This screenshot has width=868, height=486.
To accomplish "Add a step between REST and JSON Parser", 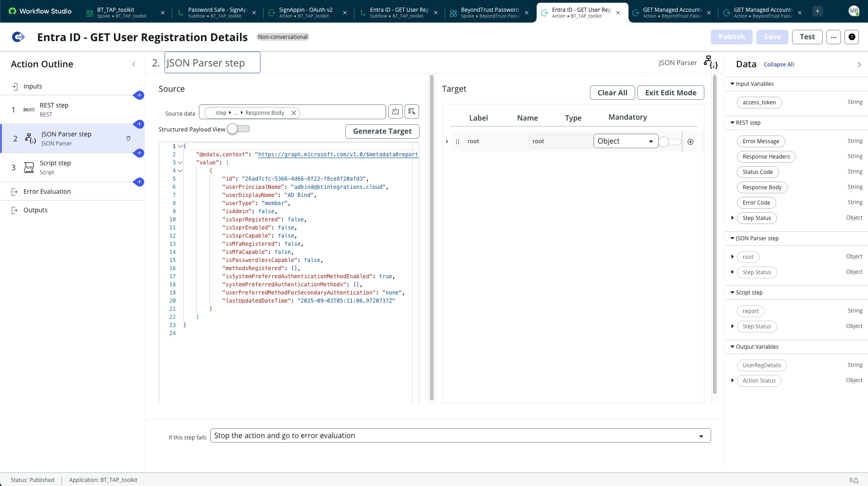I will (x=139, y=124).
